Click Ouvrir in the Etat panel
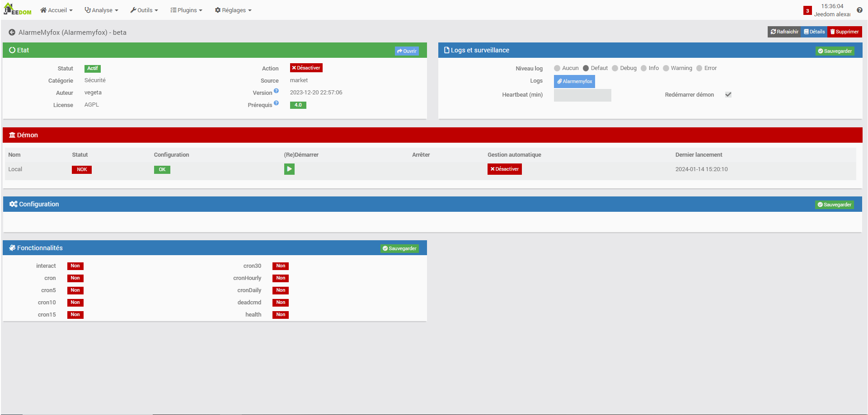This screenshot has height=415, width=868. 407,51
